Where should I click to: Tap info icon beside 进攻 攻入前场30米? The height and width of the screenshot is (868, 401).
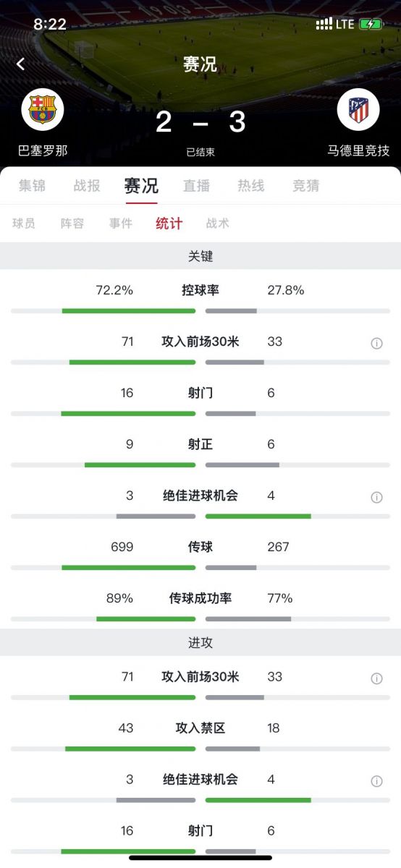click(x=376, y=678)
